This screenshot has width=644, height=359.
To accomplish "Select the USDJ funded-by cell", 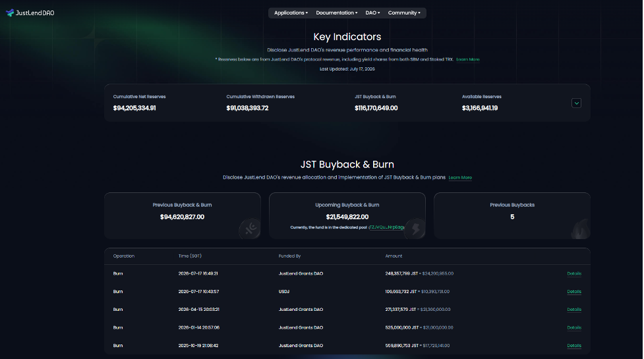I will [x=284, y=292].
